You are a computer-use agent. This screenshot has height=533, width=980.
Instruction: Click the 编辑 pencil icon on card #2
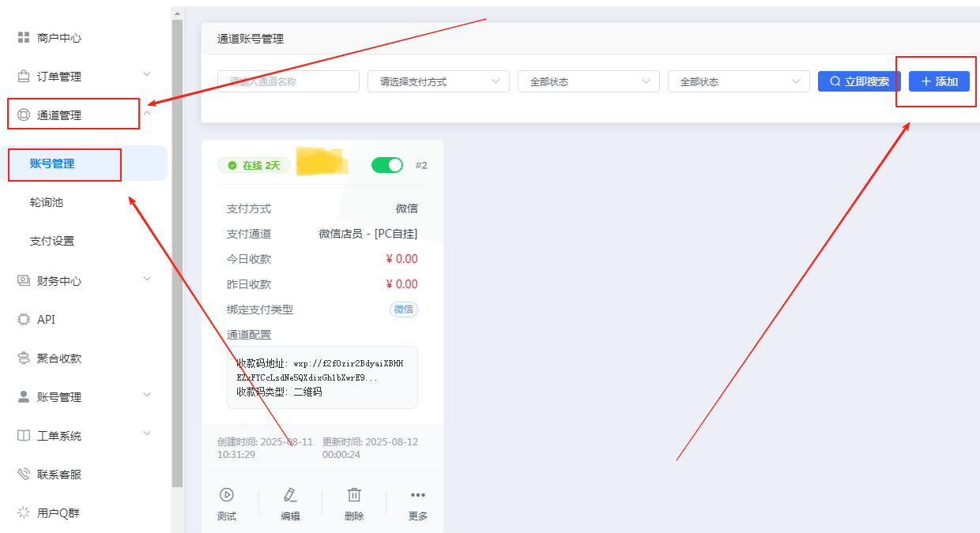(x=290, y=495)
